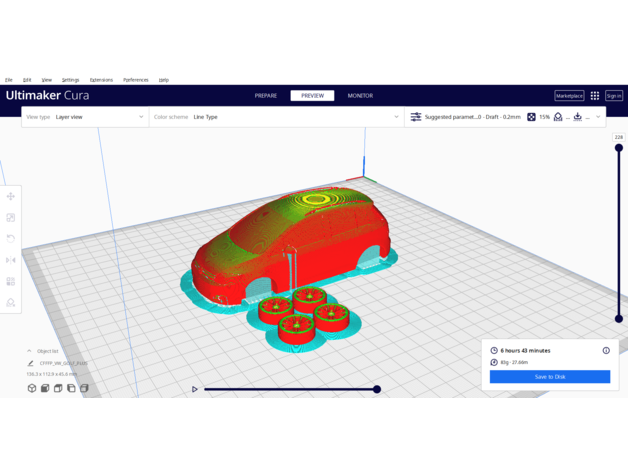Open the Extensions menu
628x472 pixels.
coord(101,80)
